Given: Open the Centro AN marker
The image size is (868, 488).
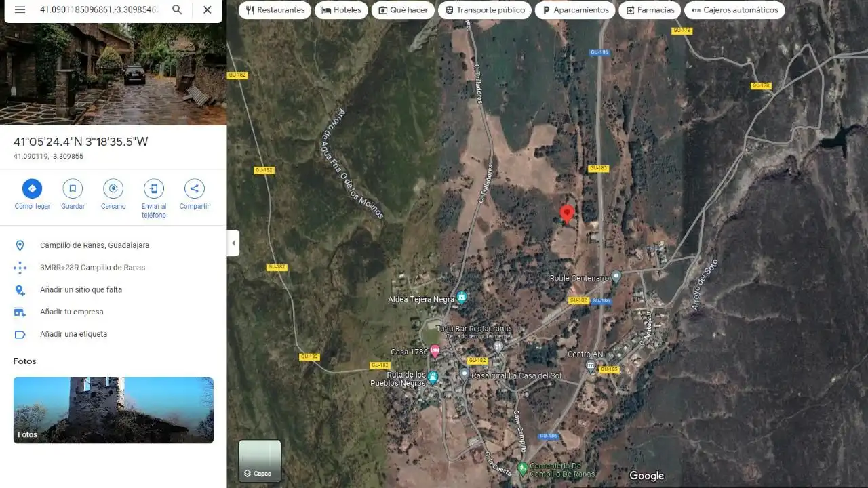Looking at the screenshot, I should click(x=591, y=366).
